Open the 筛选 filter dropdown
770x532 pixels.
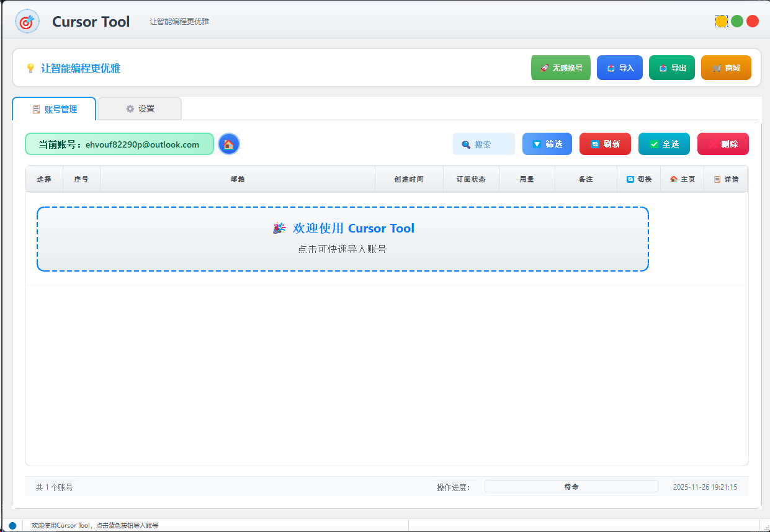pyautogui.click(x=547, y=143)
